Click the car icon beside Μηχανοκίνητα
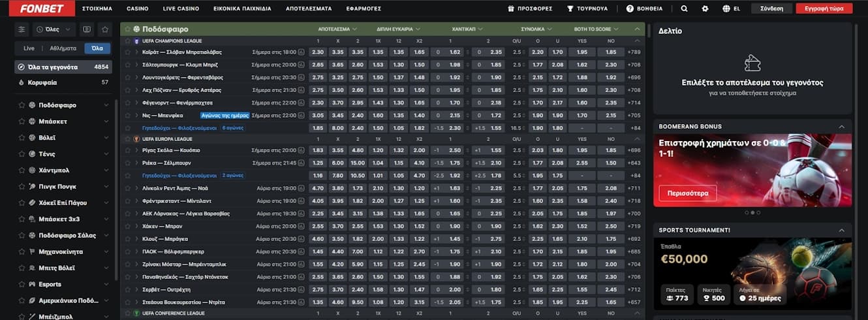This screenshot has width=868, height=320. click(x=31, y=251)
